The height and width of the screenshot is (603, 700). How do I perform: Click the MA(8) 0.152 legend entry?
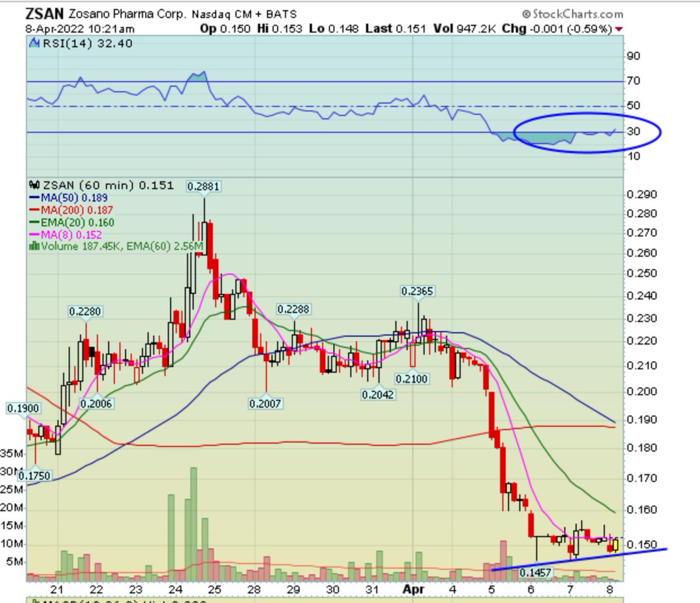click(65, 234)
